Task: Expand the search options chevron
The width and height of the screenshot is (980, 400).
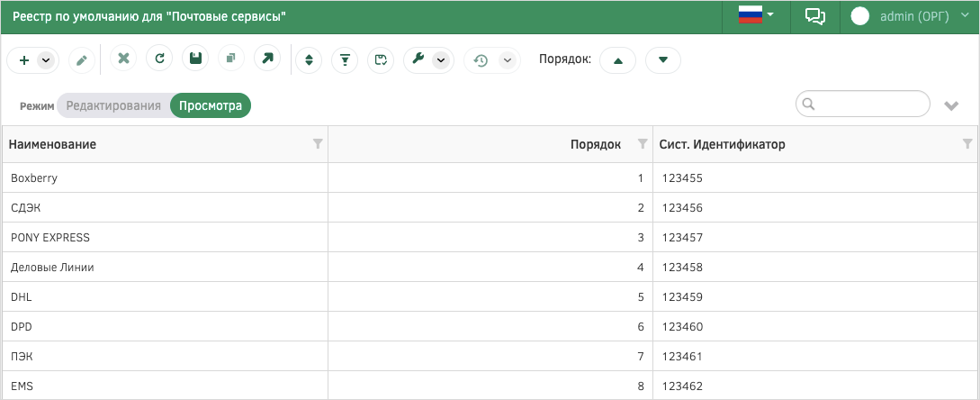Action: [x=951, y=105]
